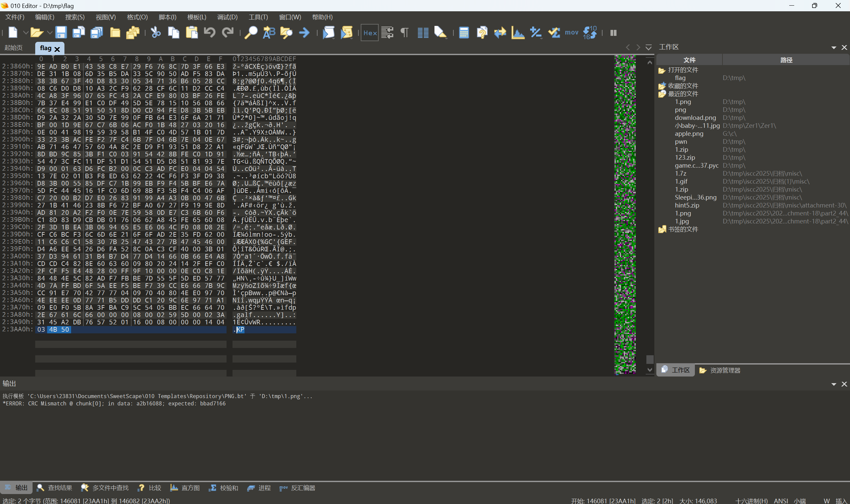This screenshot has width=850, height=504.
Task: Open the mov disassembler toolbar icon
Action: [x=571, y=33]
